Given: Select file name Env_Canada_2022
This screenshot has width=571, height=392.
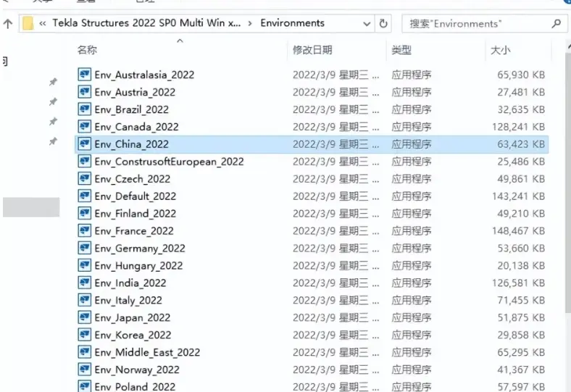Looking at the screenshot, I should [136, 127].
